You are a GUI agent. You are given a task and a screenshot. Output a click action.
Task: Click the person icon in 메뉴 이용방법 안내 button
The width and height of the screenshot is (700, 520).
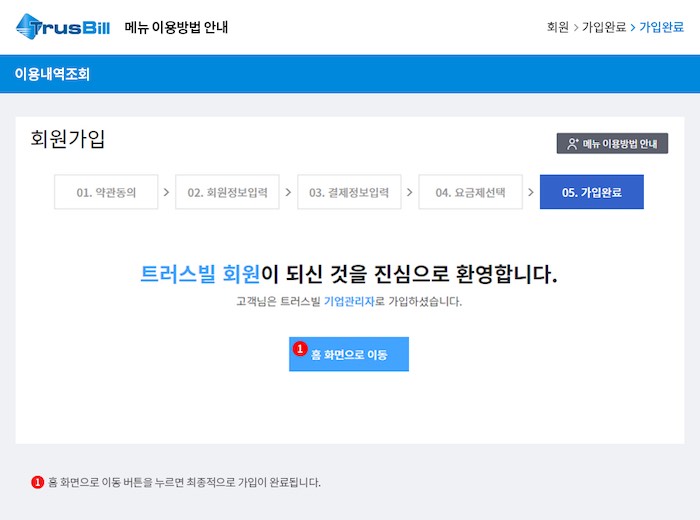click(572, 144)
